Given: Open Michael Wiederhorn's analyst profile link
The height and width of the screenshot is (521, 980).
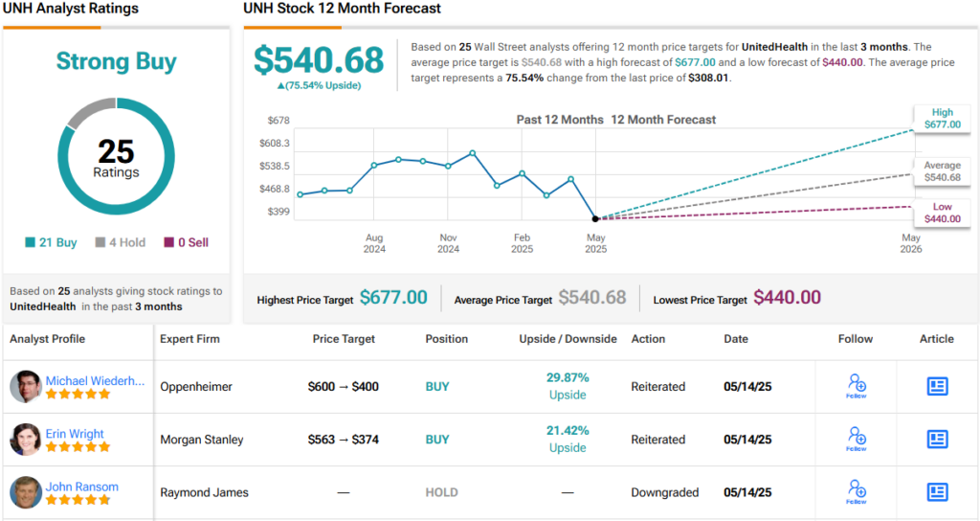Looking at the screenshot, I should (x=95, y=380).
